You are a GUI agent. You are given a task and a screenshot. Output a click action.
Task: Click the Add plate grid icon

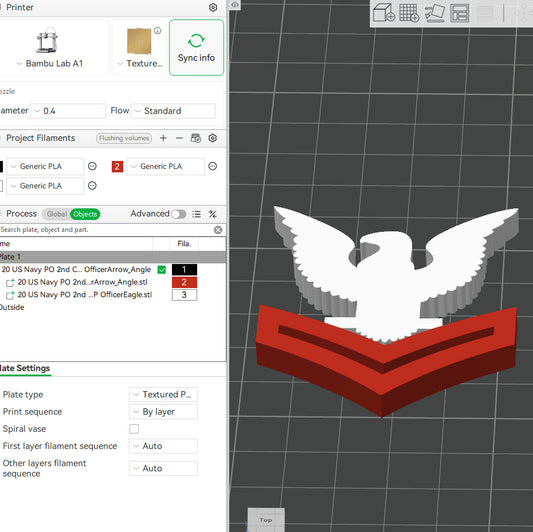click(x=409, y=13)
